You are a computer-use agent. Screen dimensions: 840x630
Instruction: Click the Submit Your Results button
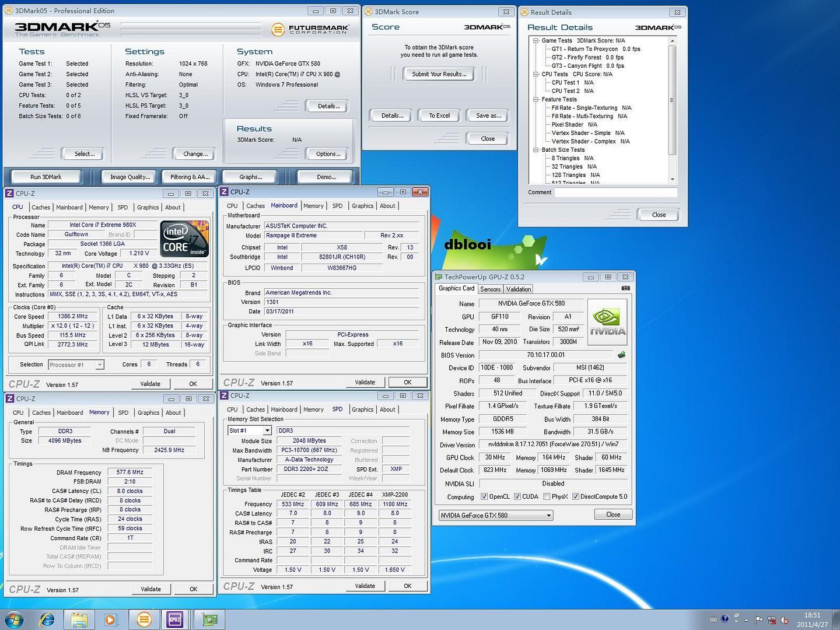(439, 74)
